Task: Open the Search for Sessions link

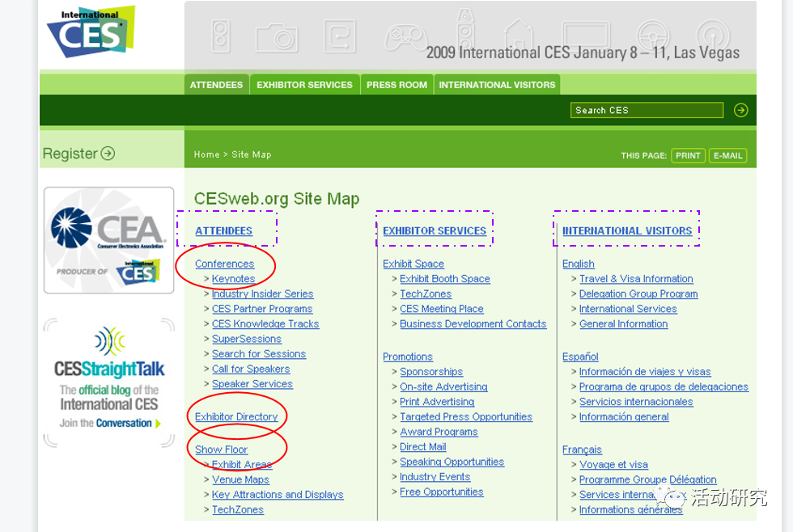Action: (x=259, y=354)
